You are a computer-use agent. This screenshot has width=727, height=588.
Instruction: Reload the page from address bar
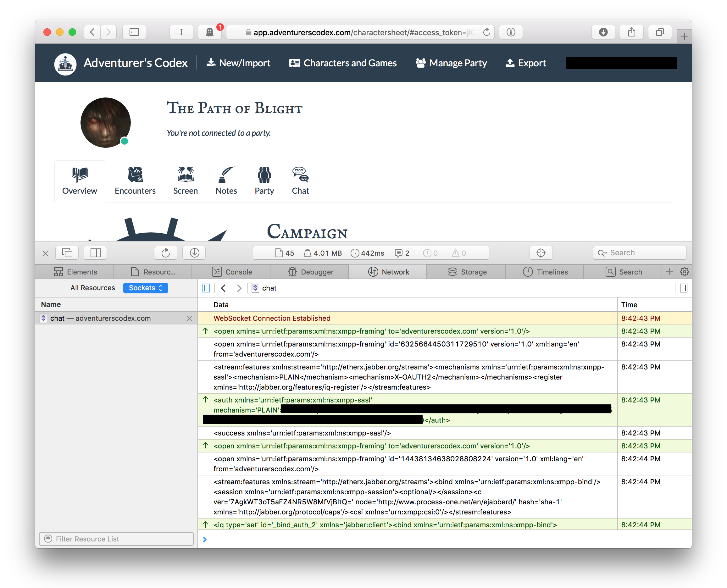point(486,32)
